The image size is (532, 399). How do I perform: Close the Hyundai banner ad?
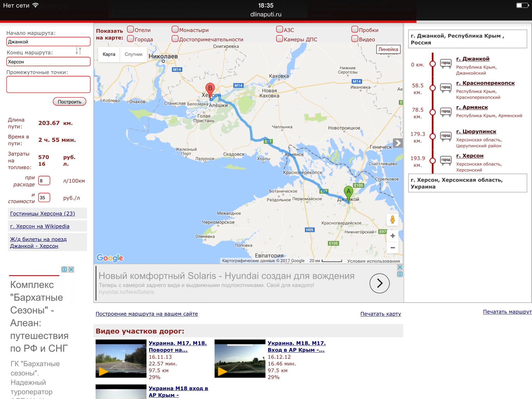(x=400, y=267)
